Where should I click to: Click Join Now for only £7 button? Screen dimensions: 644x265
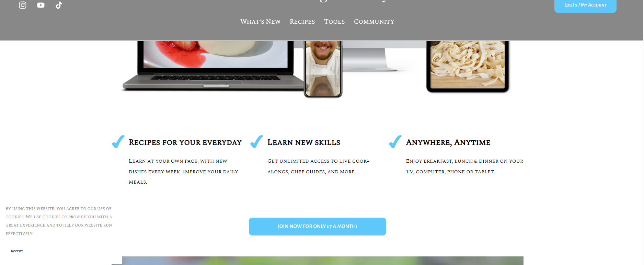point(318,227)
